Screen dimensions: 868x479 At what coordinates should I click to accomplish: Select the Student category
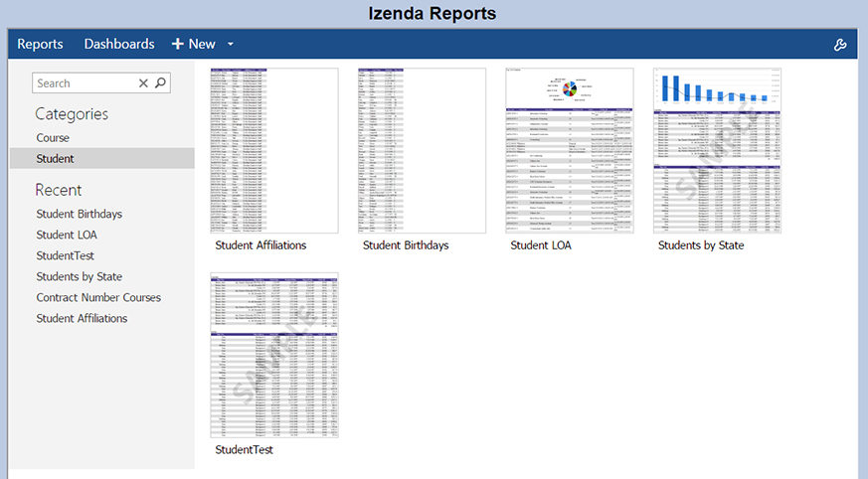[101, 158]
